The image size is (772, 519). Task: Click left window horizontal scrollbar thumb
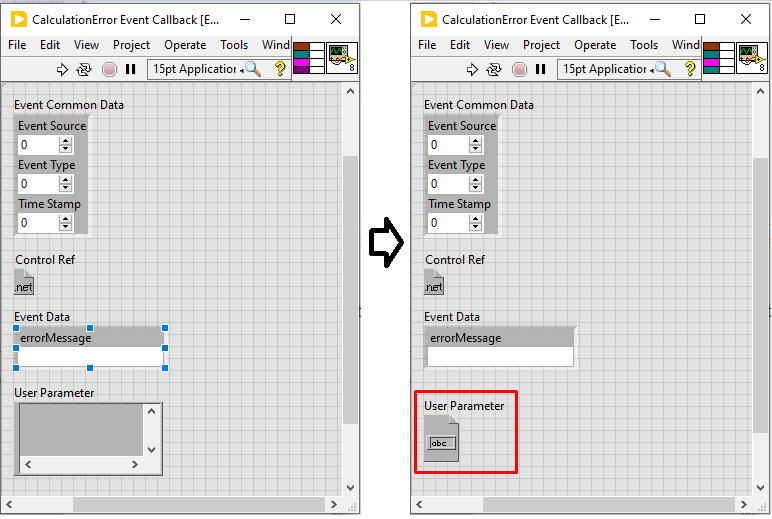point(199,505)
